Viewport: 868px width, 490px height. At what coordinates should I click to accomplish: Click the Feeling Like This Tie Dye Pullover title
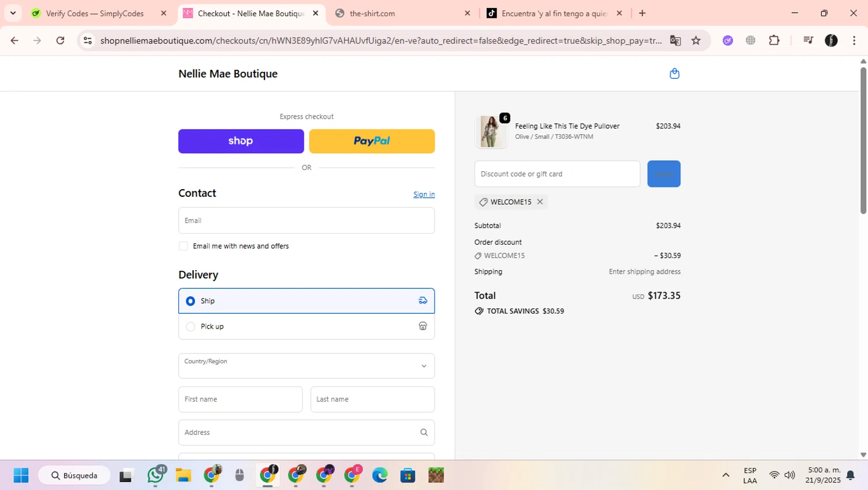click(x=567, y=126)
